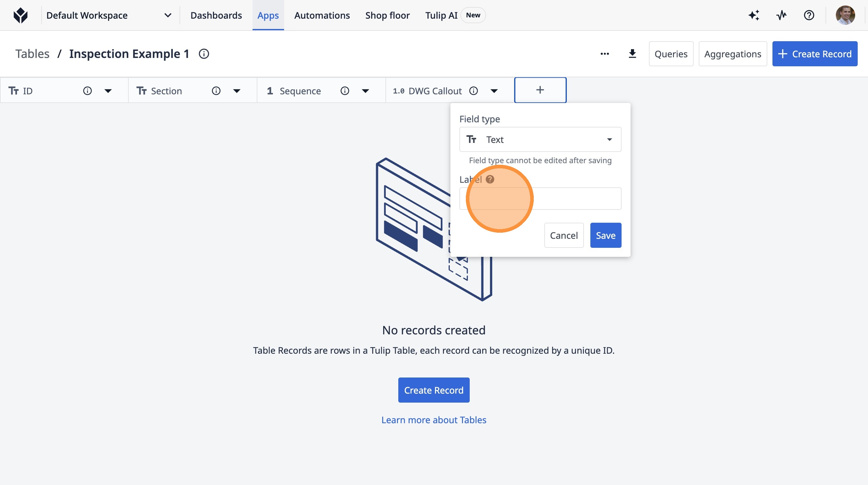Expand the Sequence column dropdown arrow
868x485 pixels.
coord(365,91)
